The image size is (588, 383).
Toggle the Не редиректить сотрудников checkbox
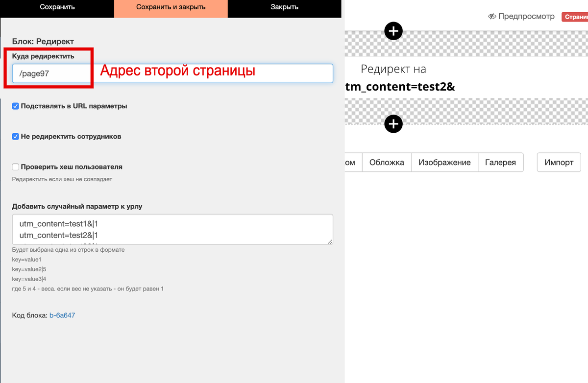point(16,137)
